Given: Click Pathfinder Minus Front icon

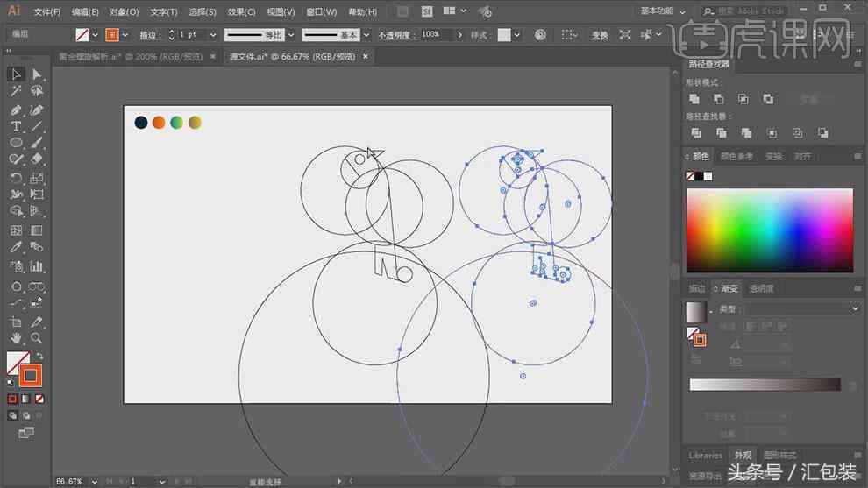Looking at the screenshot, I should point(719,99).
